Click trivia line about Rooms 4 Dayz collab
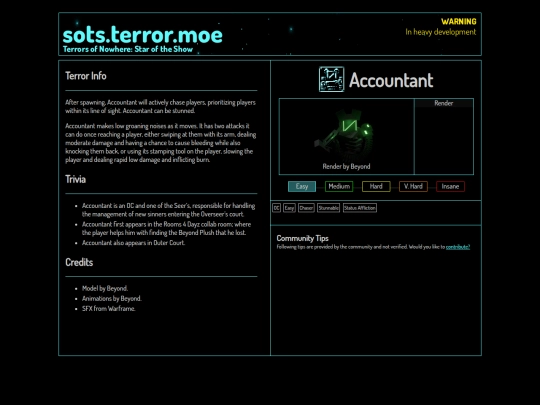540x405 pixels. pos(167,228)
